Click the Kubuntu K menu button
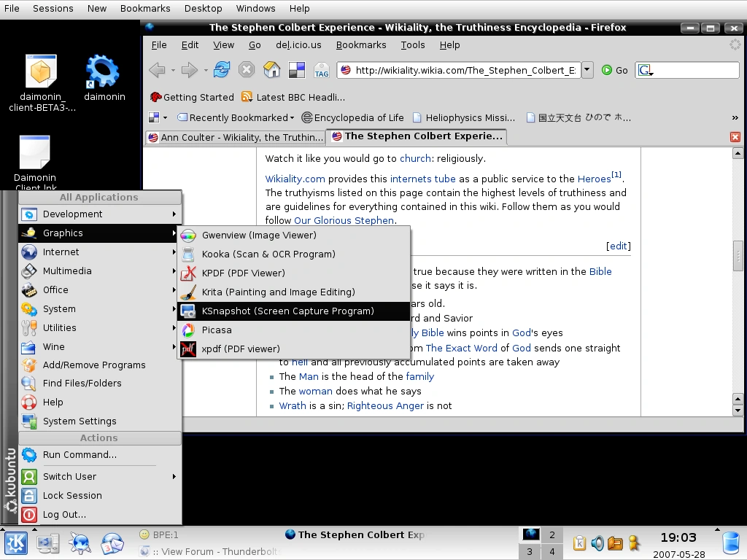Image resolution: width=747 pixels, height=560 pixels. [16, 543]
